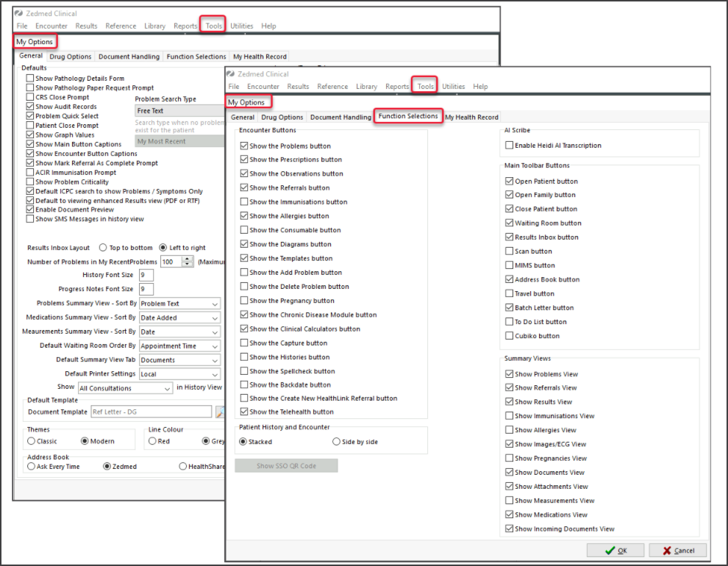Open All Consultations history view dropdown

coord(125,388)
